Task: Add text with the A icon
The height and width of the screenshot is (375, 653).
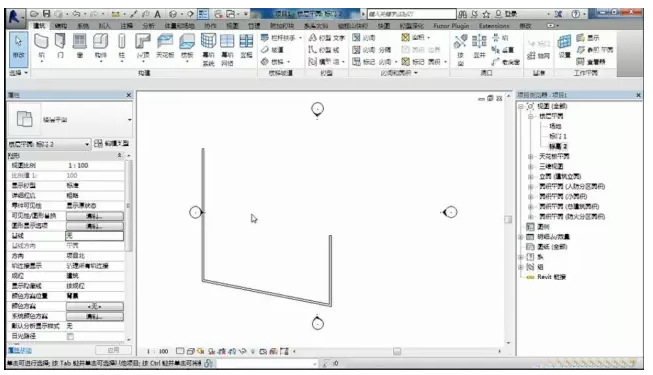Action: point(157,14)
